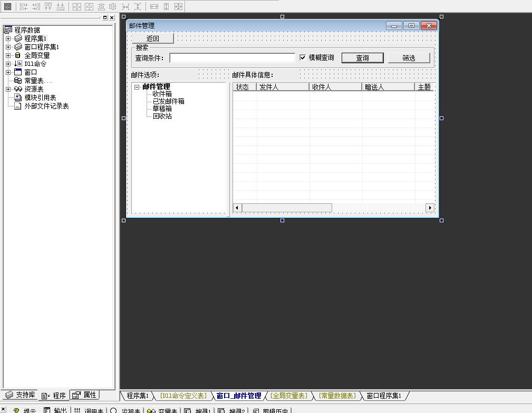
Task: Close the left program panel
Action: point(112,17)
